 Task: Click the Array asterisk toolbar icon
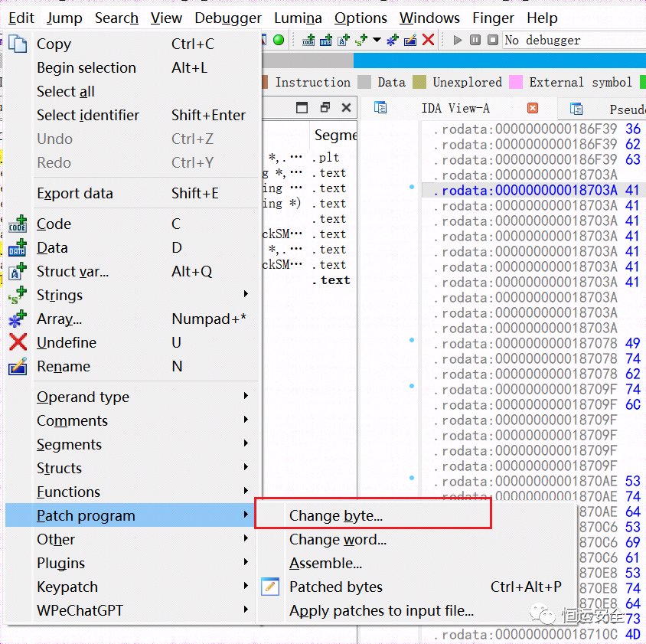[393, 40]
